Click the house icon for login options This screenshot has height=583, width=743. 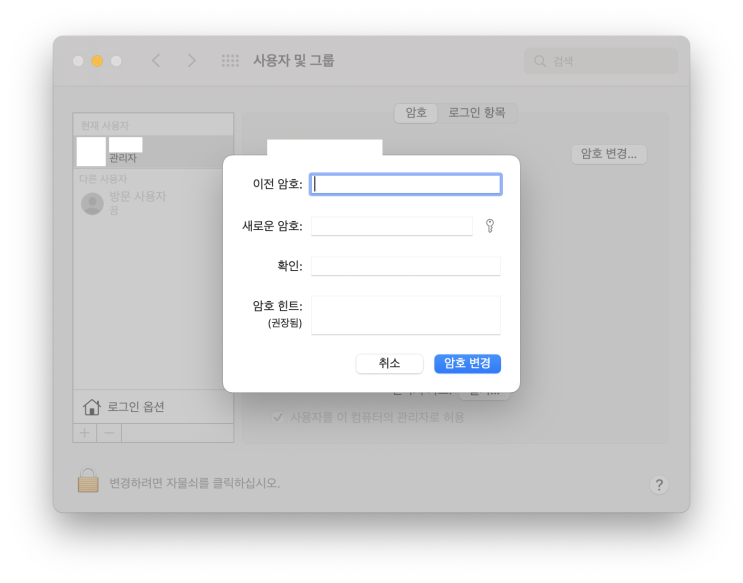(x=92, y=407)
